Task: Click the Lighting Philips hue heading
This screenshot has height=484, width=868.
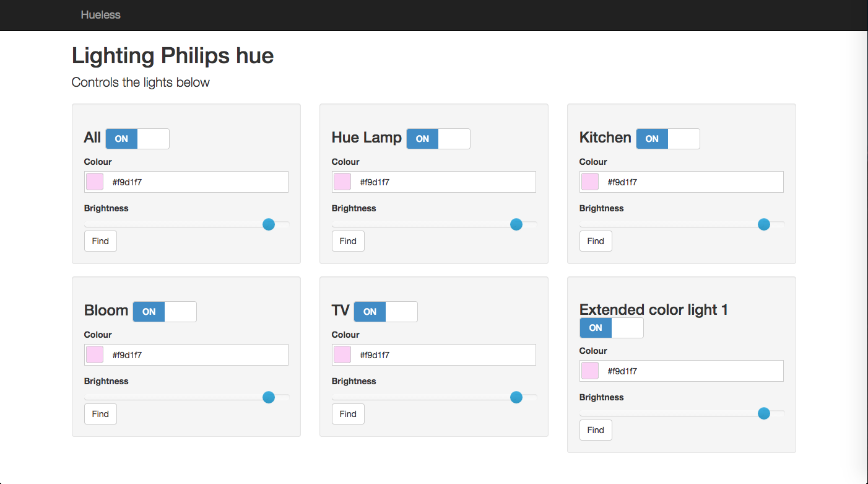Action: (173, 56)
